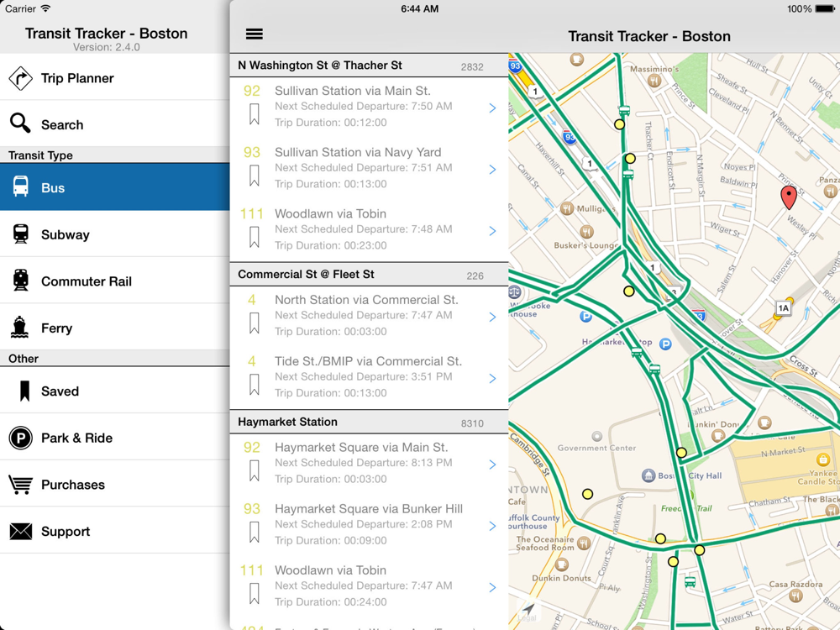Tap the red map pin marker
Screen dimensions: 840x630
click(789, 197)
